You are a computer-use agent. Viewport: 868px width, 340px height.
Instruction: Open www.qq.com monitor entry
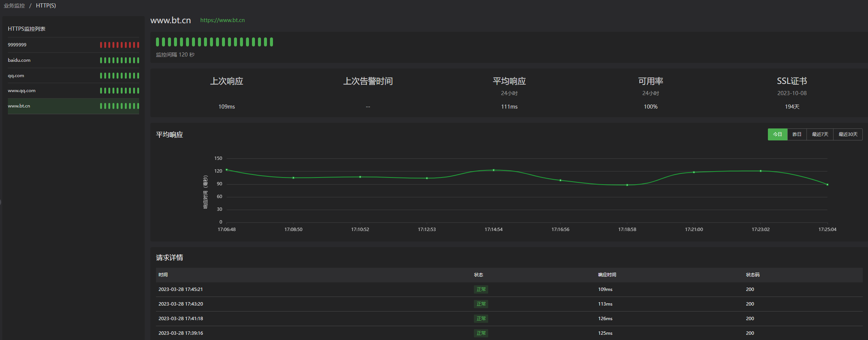click(22, 91)
